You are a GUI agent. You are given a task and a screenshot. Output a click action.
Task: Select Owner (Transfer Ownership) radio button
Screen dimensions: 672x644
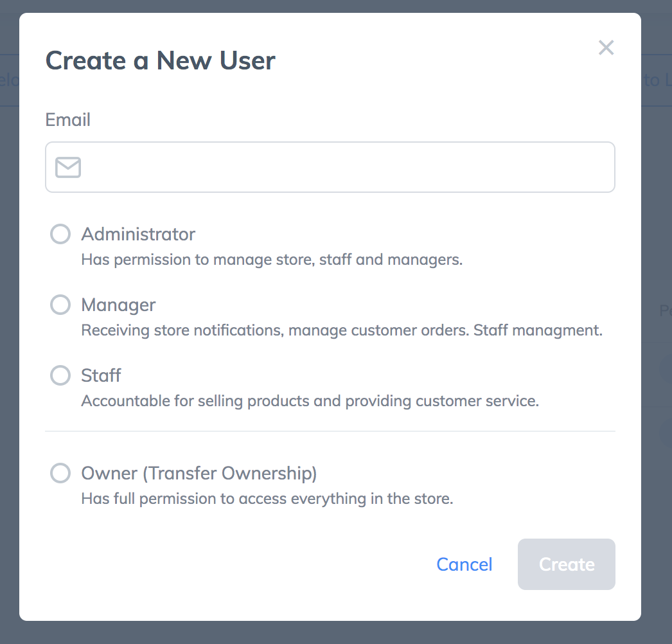60,473
